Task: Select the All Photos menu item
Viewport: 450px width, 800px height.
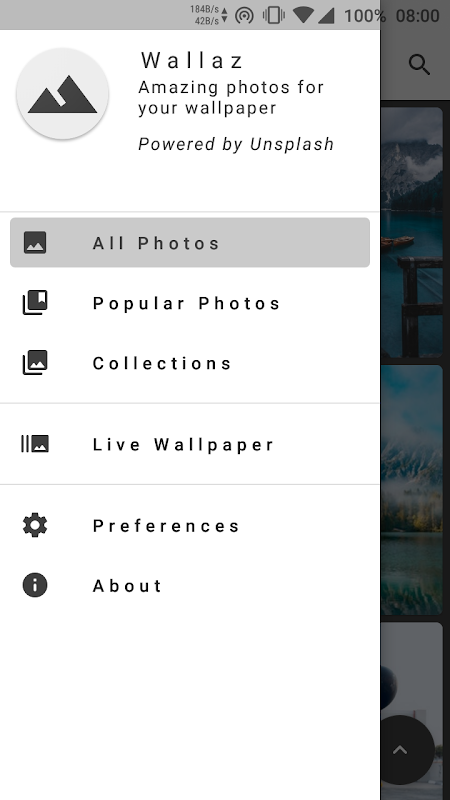Action: point(190,242)
